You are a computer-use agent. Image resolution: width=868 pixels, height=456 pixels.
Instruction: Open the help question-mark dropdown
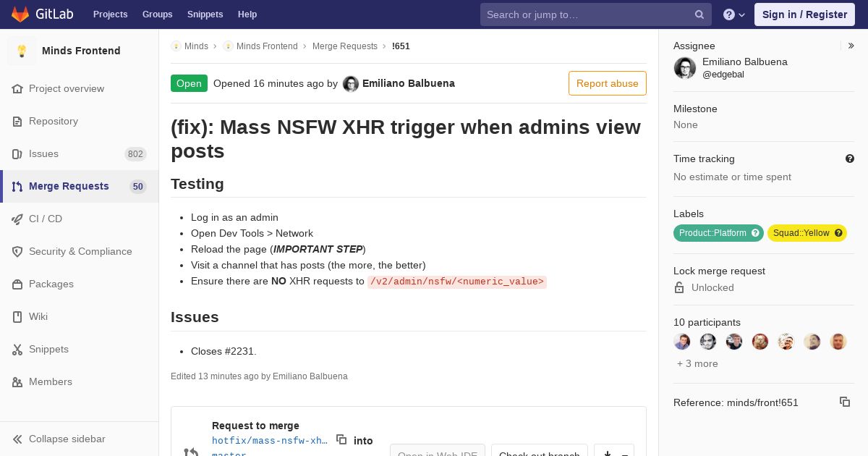(734, 14)
